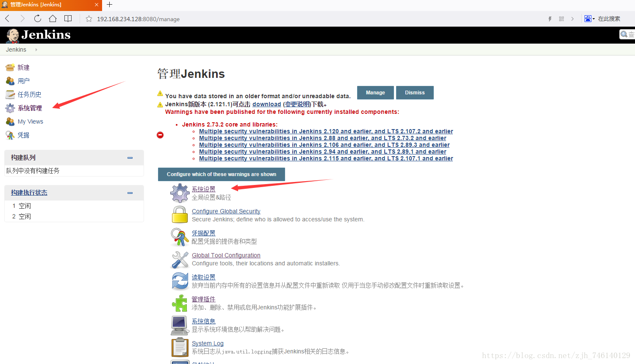This screenshot has height=364, width=635.
Task: Open My Views in the sidebar
Action: pos(31,121)
